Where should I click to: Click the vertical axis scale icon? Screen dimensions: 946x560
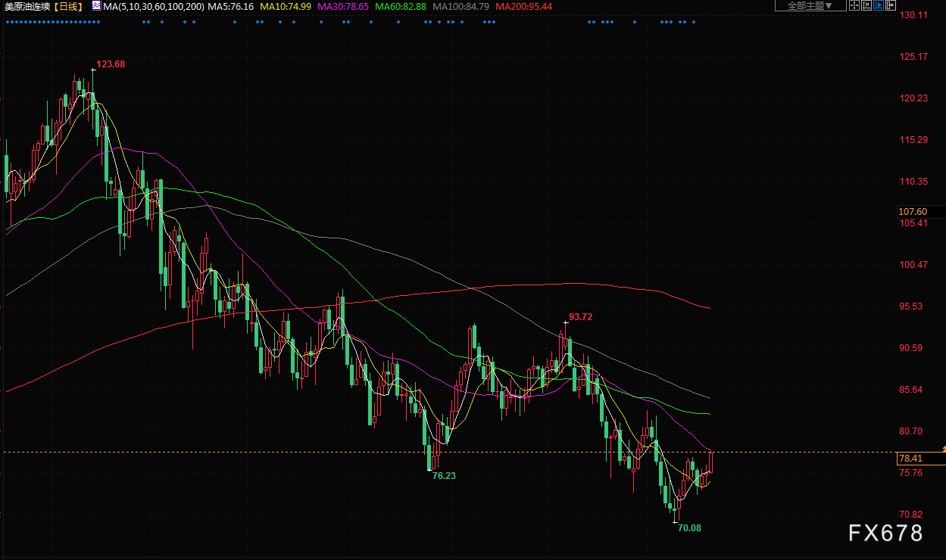(x=866, y=6)
